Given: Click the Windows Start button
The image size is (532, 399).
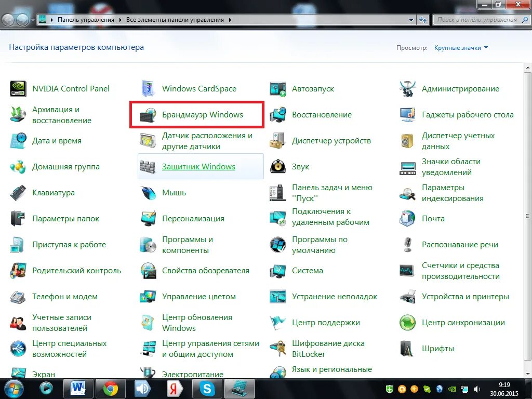Looking at the screenshot, I should (x=14, y=388).
